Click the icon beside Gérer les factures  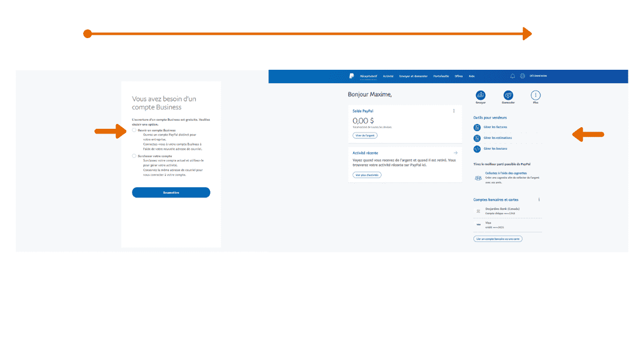tap(477, 127)
